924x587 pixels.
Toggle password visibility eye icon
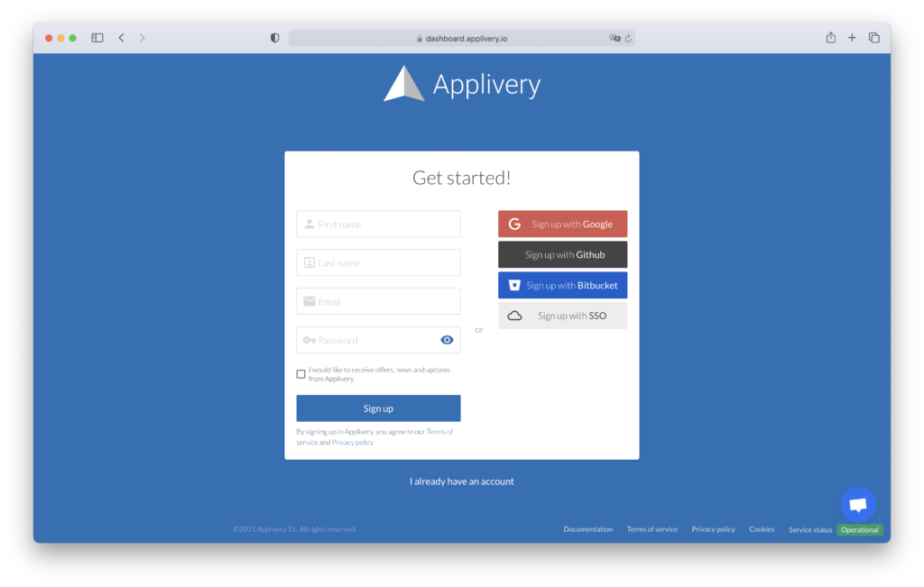coord(447,340)
